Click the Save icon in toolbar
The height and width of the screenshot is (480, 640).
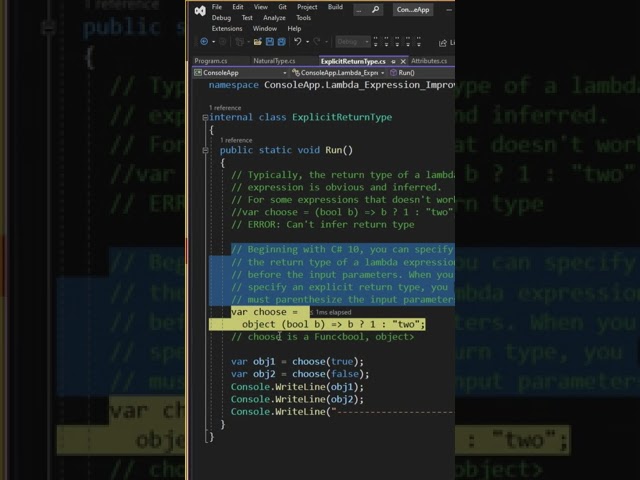click(x=269, y=42)
